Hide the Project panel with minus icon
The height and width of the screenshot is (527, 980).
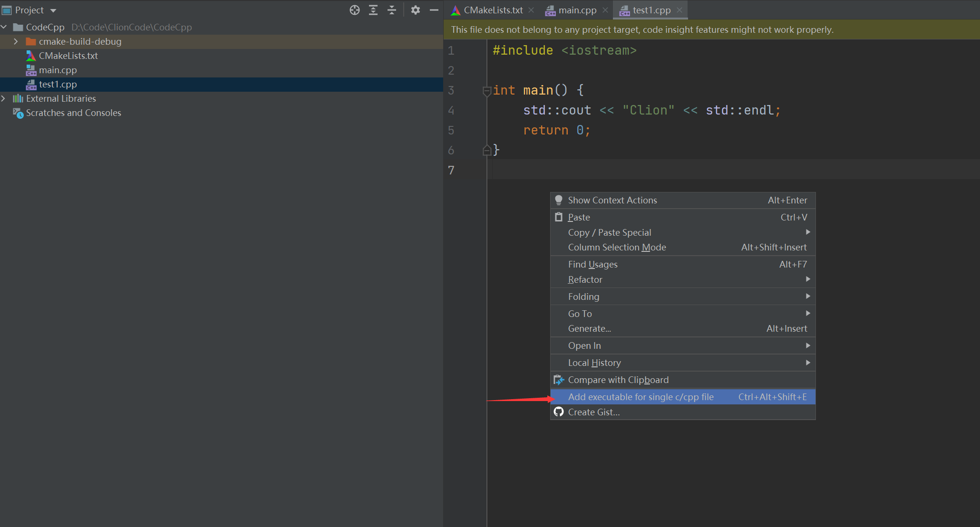(x=434, y=10)
